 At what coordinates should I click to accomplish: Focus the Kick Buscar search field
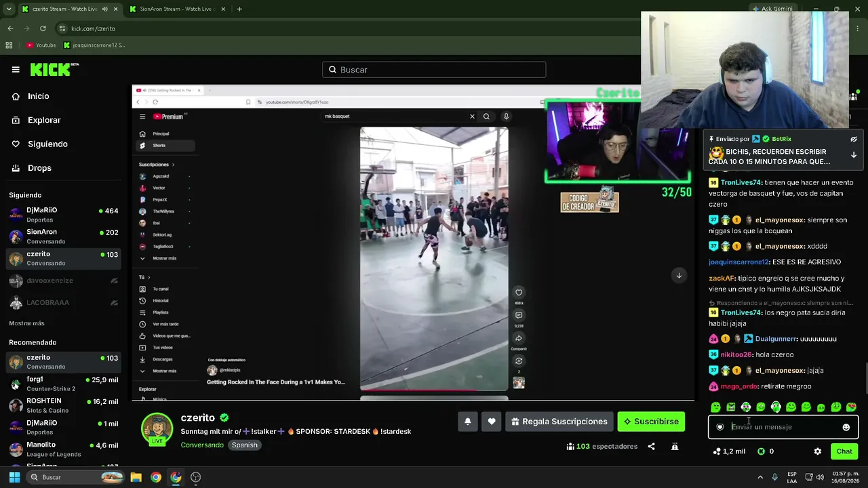(x=434, y=70)
